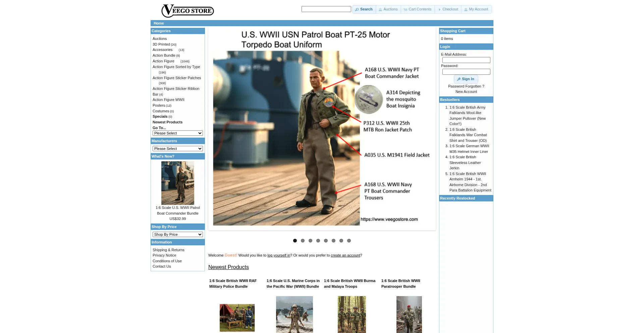Image resolution: width=644 pixels, height=333 pixels.
Task: Open My Account in the header
Action: click(x=476, y=9)
